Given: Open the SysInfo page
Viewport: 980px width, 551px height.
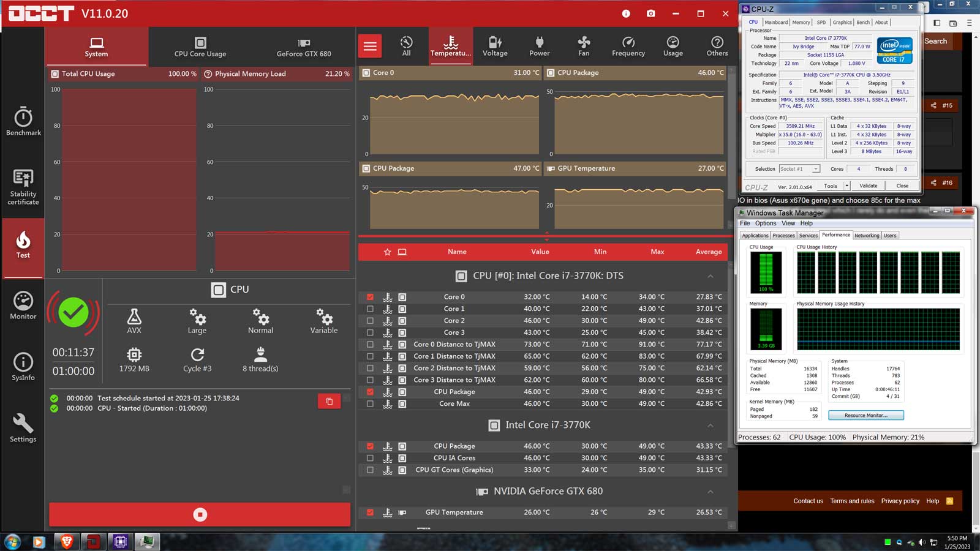Looking at the screenshot, I should [x=23, y=367].
